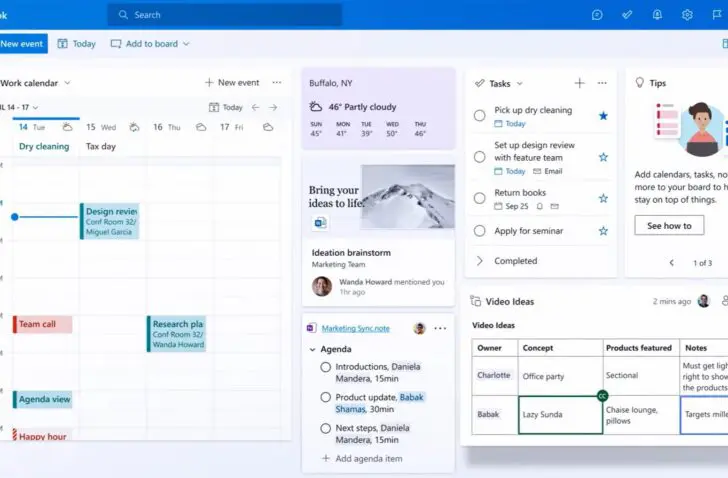Select the 16 Thu day header

tap(180, 127)
